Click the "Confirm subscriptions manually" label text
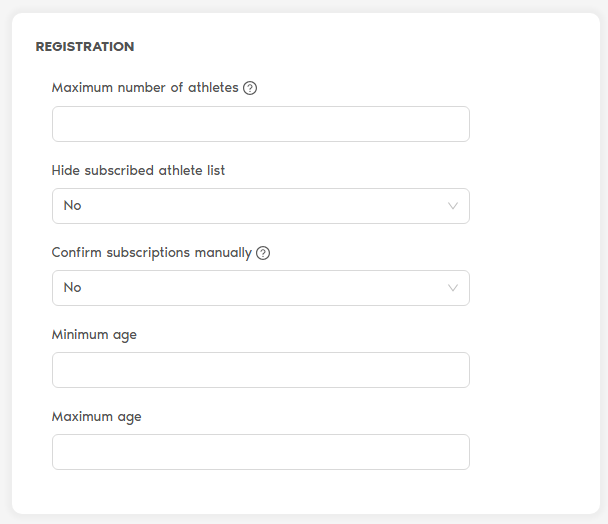The height and width of the screenshot is (524, 608). pyautogui.click(x=151, y=253)
